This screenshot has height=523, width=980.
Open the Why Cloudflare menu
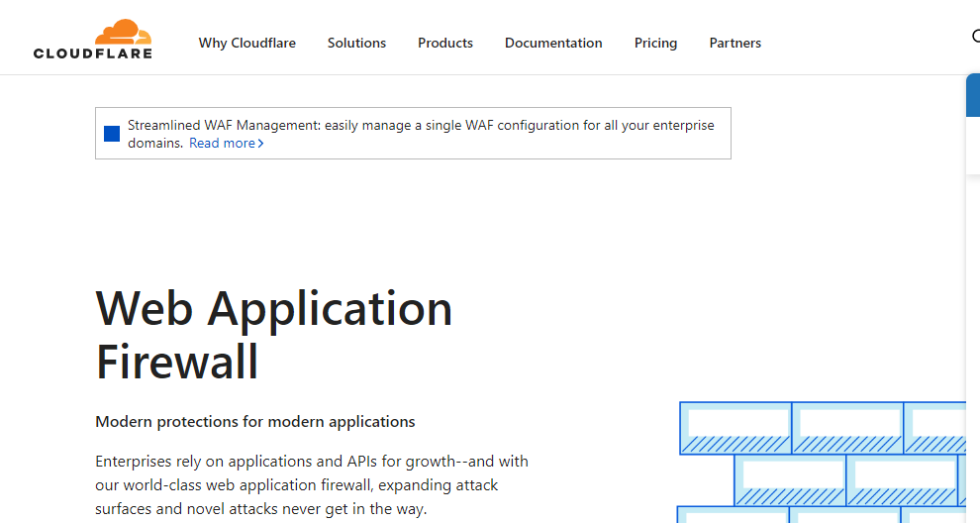coord(246,43)
